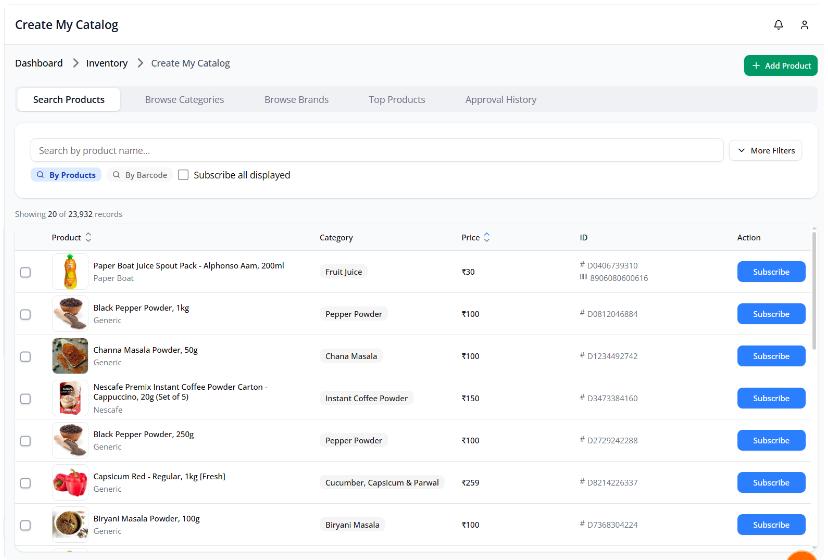Enable Subscribe all displayed checkbox
The height and width of the screenshot is (560, 828).
183,175
